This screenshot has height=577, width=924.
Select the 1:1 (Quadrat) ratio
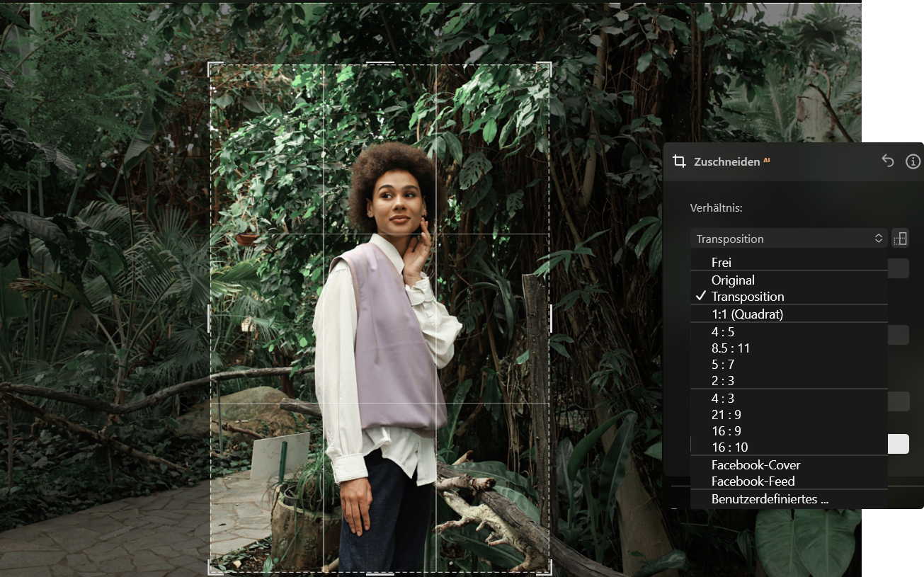pos(789,314)
